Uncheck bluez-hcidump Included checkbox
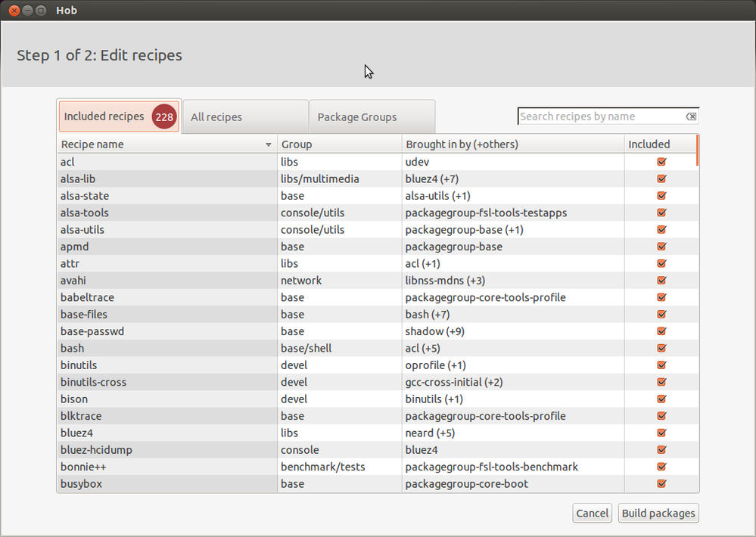This screenshot has width=756, height=537. (661, 449)
